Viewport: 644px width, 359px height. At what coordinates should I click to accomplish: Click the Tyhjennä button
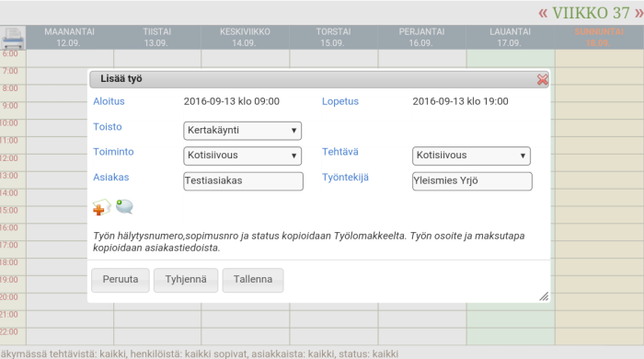coord(186,280)
